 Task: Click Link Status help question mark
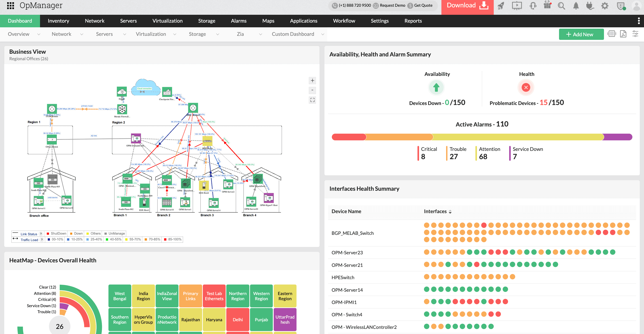coord(41,234)
